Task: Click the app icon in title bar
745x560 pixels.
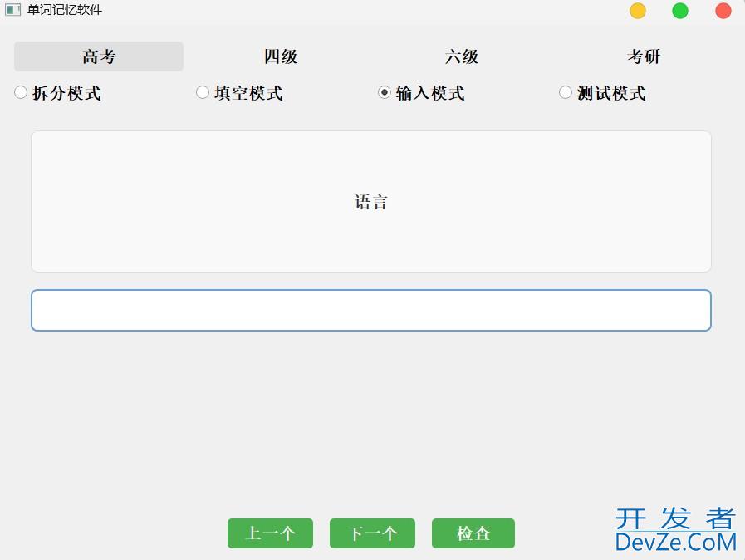Action: click(12, 9)
